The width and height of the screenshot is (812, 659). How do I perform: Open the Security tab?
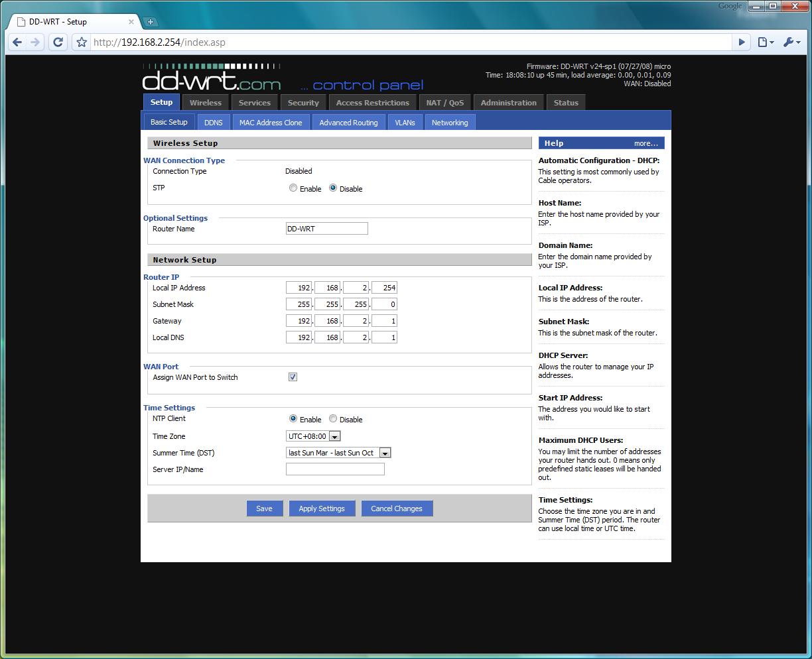[304, 103]
